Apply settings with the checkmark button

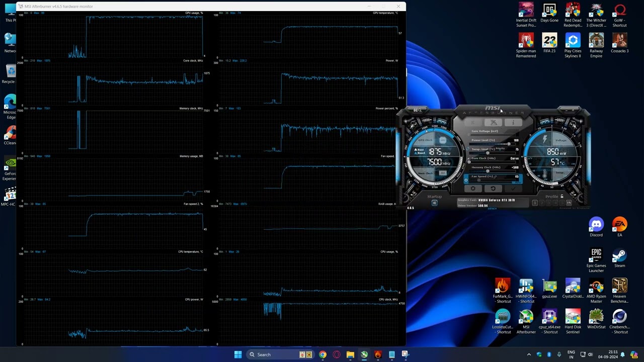tap(513, 189)
